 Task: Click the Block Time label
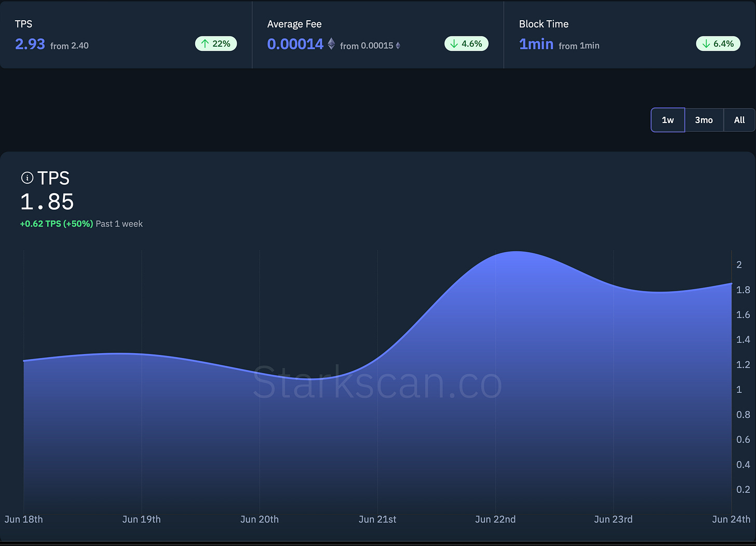(544, 24)
